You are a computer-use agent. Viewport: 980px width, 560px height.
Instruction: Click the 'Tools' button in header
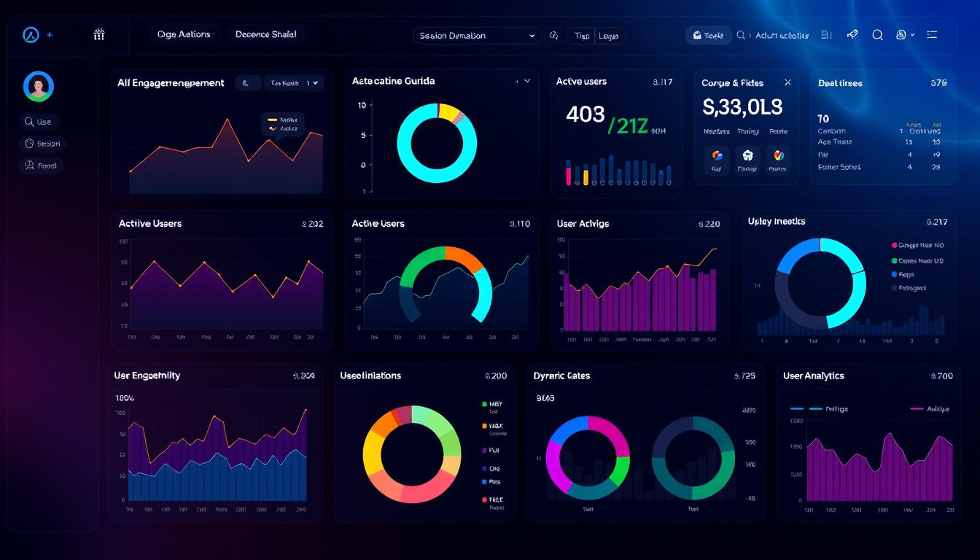(708, 35)
